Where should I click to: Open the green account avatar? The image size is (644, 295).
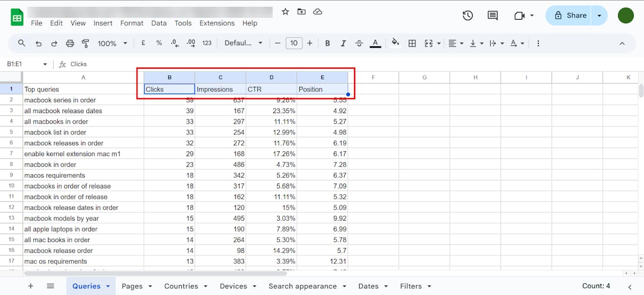pos(625,15)
